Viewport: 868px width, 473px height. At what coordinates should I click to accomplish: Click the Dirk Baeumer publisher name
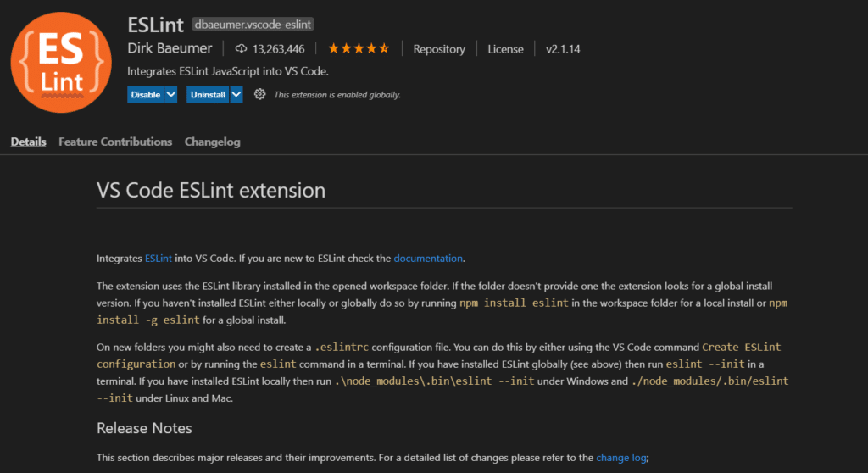tap(170, 48)
